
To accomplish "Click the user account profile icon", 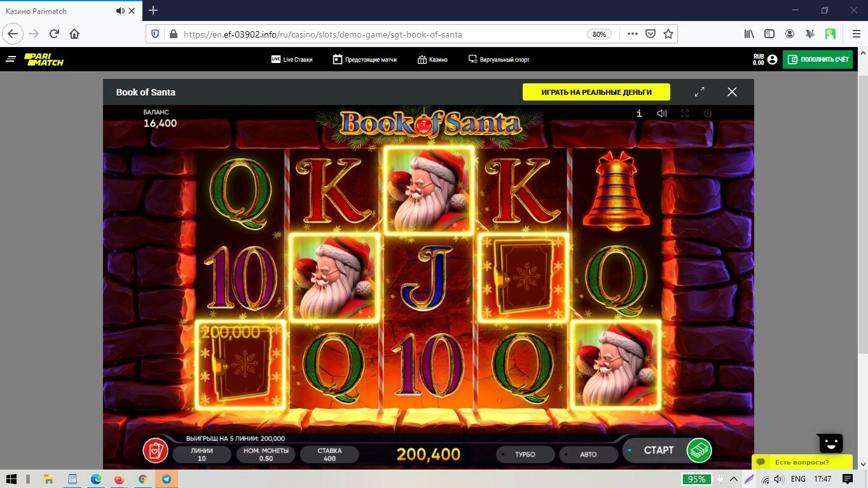I will point(772,59).
